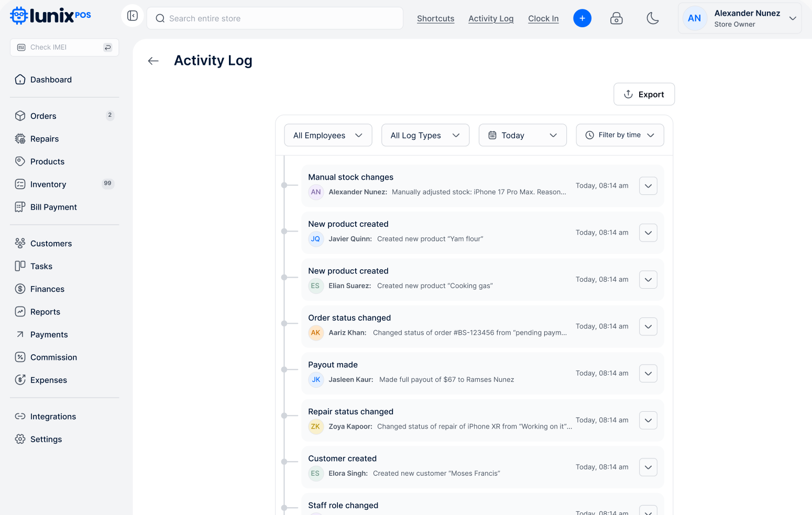Image resolution: width=812 pixels, height=515 pixels.
Task: Toggle dark mode with moon icon
Action: coord(652,19)
